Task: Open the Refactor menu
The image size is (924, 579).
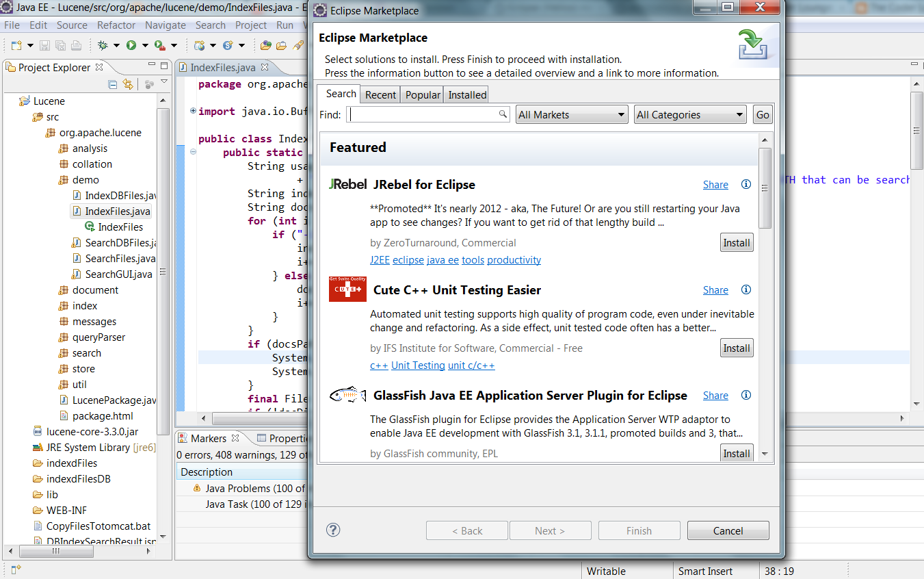Action: pos(116,25)
